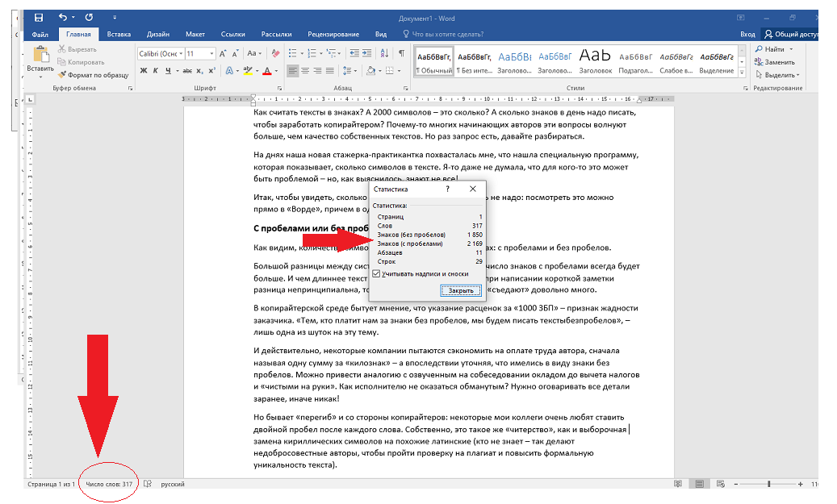Justify the paragraph text
Image resolution: width=837 pixels, height=504 pixels.
(330, 70)
